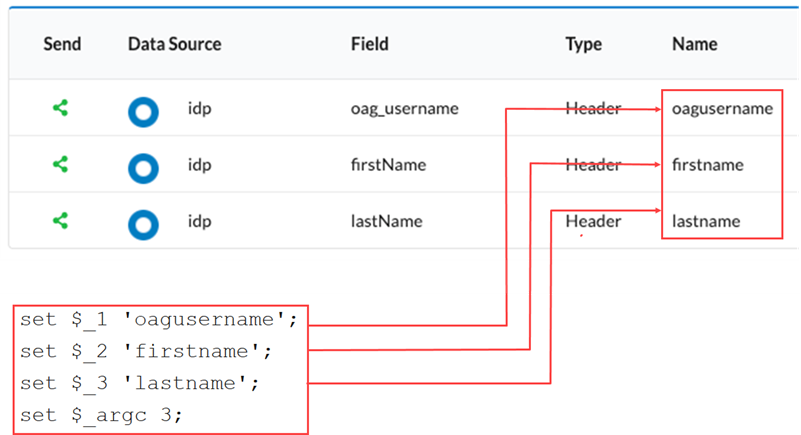Click the green share icon in the lastName row
The width and height of the screenshot is (801, 435).
(60, 221)
